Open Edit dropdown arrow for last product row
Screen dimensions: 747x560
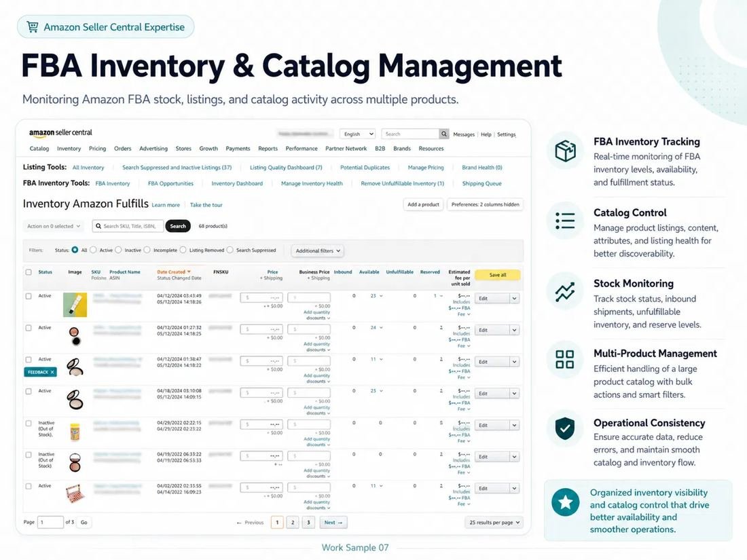tap(514, 489)
